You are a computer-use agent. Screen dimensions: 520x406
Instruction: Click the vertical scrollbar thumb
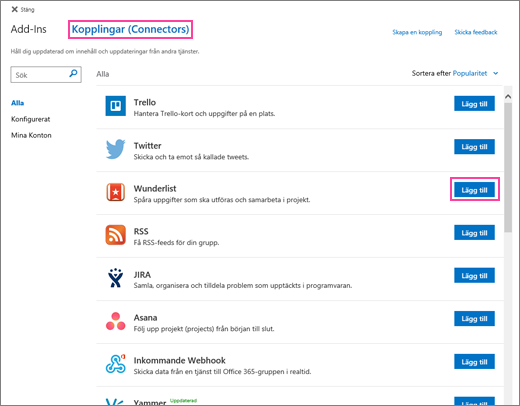pyautogui.click(x=508, y=167)
